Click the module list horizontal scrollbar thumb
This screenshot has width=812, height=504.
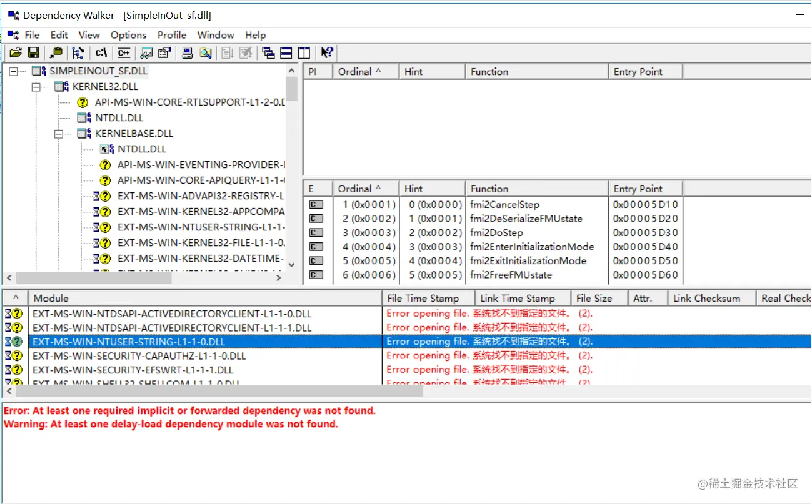click(x=219, y=392)
